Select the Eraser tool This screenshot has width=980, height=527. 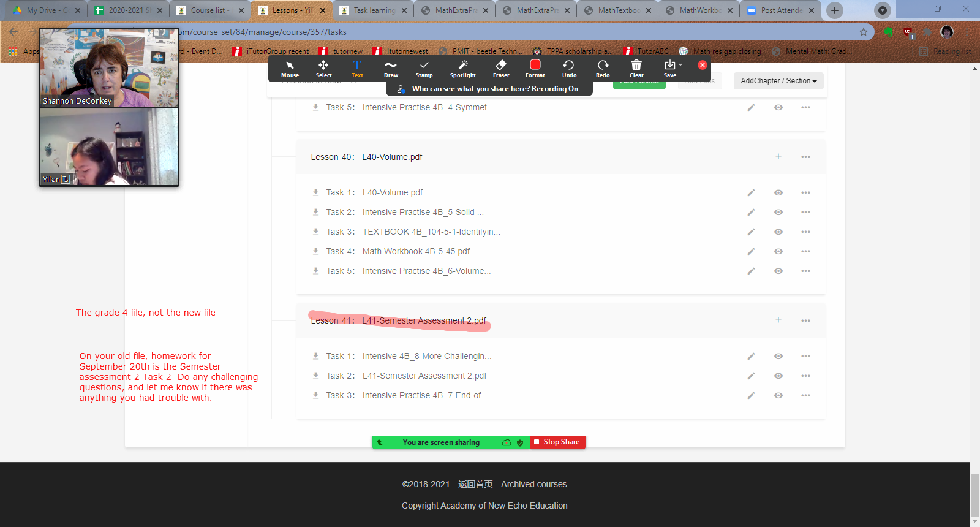pos(501,69)
